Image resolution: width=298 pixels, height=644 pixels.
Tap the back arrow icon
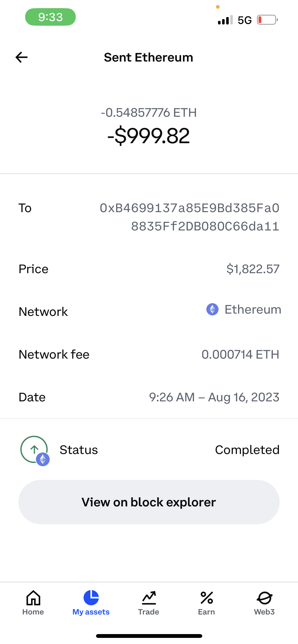coord(22,57)
